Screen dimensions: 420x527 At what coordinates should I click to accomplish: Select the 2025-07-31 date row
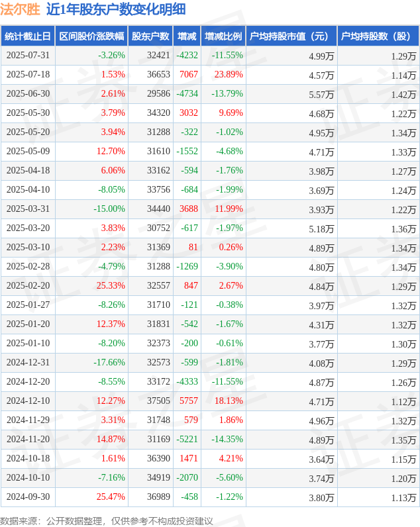(x=28, y=56)
